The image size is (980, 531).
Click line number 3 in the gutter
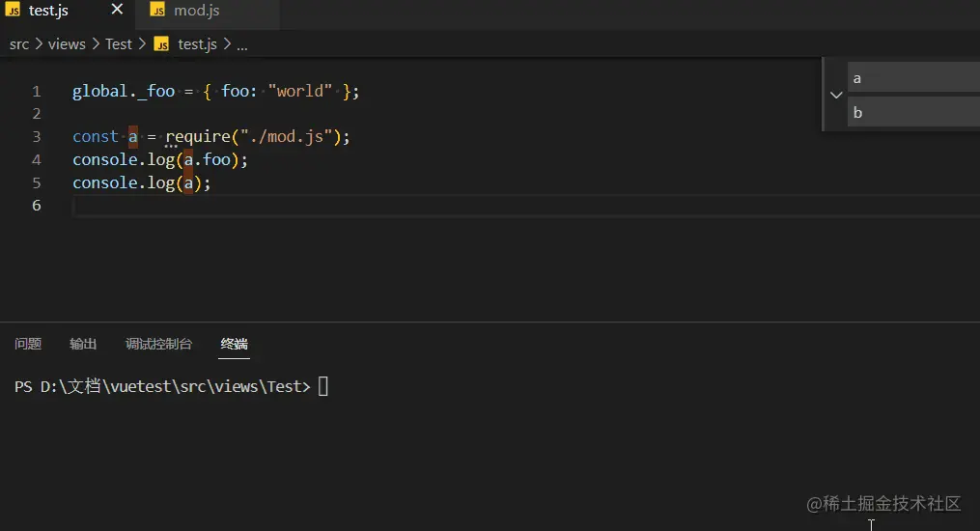[x=37, y=137]
